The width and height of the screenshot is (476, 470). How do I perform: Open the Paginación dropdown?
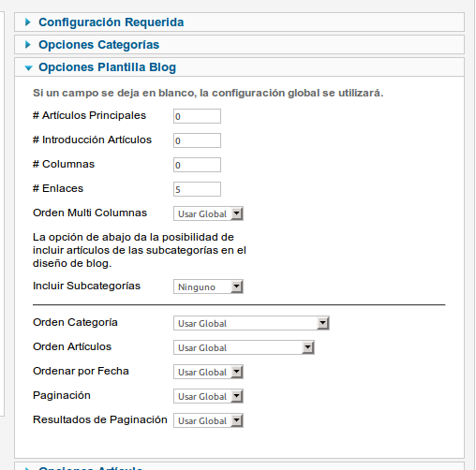point(208,396)
